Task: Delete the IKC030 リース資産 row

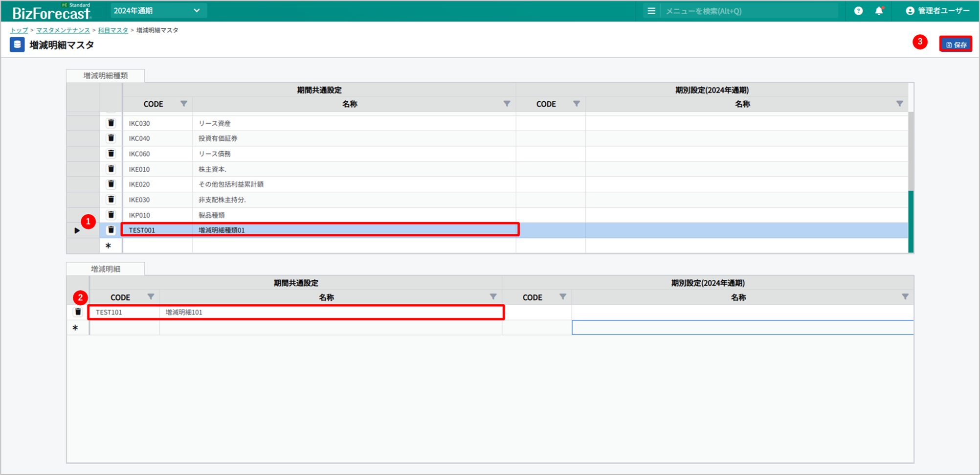Action: [x=111, y=123]
